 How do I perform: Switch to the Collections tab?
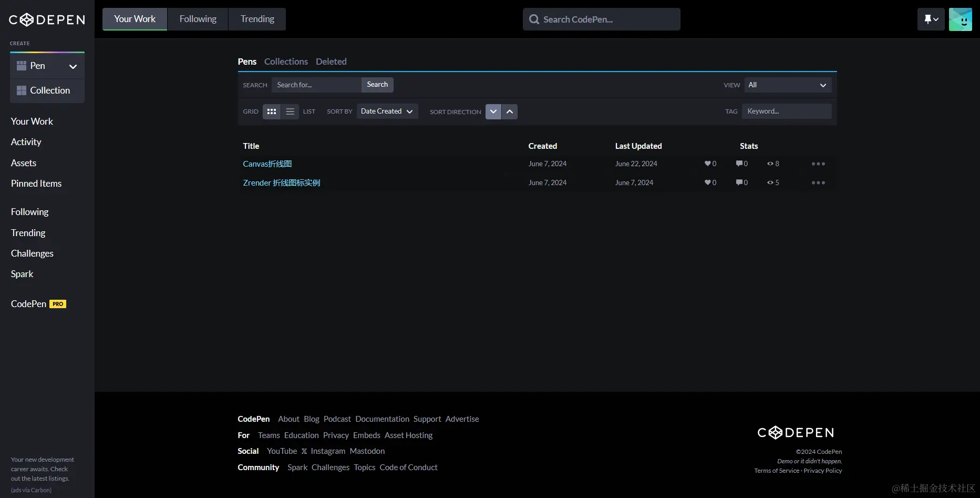coord(286,62)
